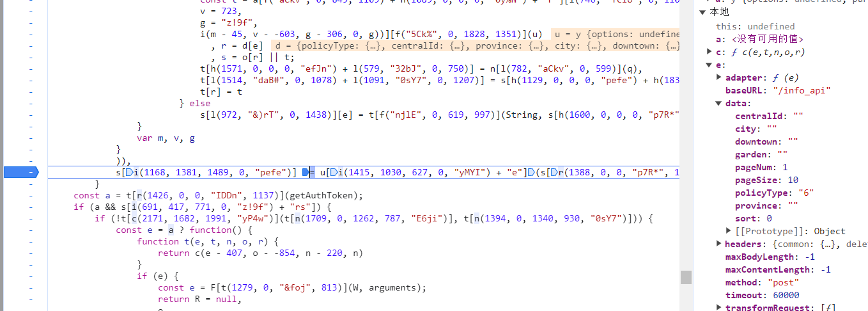
Task: Select the 'sort: 0' property
Action: coord(754,218)
